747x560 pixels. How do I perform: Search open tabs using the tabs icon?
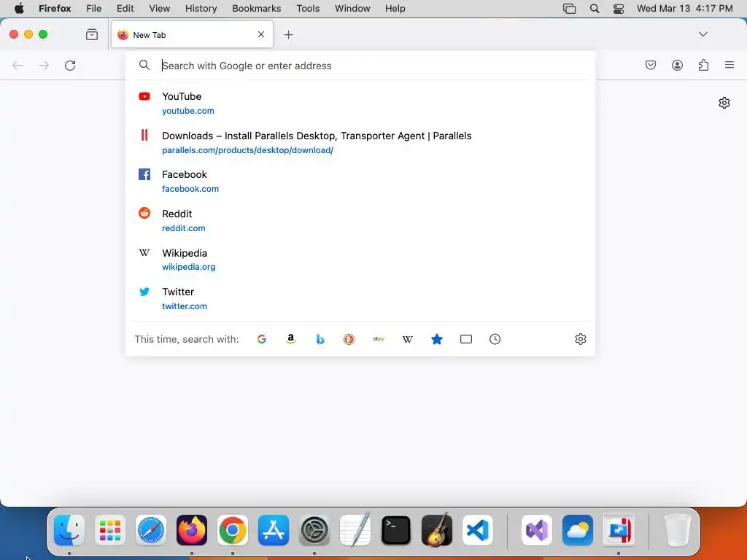tap(466, 339)
